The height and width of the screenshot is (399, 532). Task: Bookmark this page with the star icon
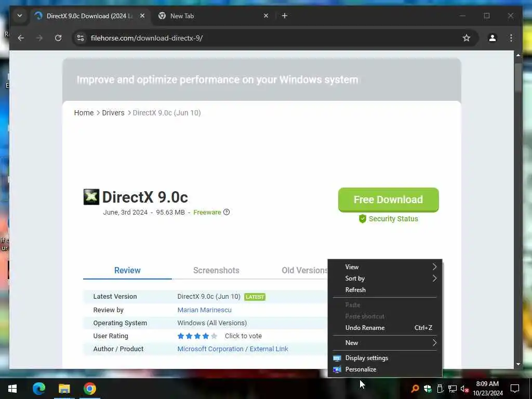point(467,38)
